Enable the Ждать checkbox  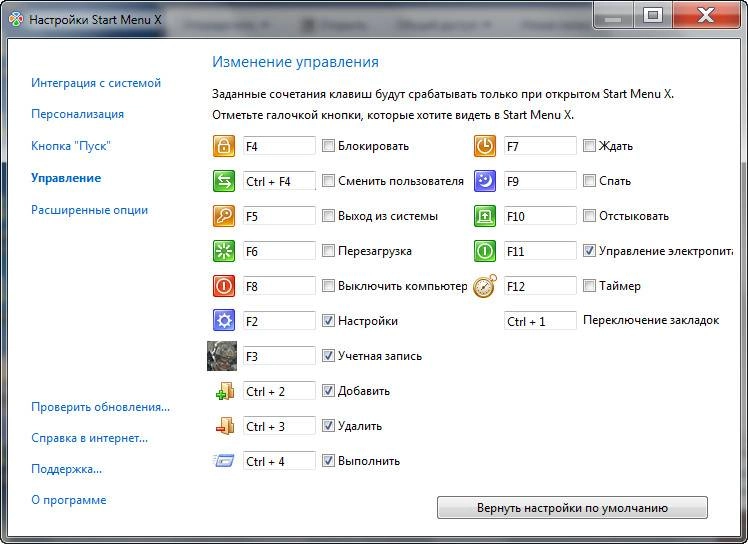(x=589, y=146)
